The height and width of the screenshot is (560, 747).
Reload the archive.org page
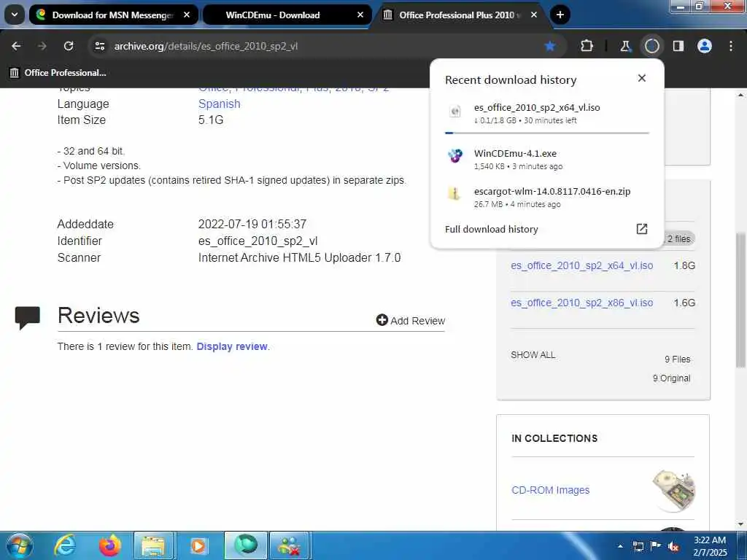[69, 46]
